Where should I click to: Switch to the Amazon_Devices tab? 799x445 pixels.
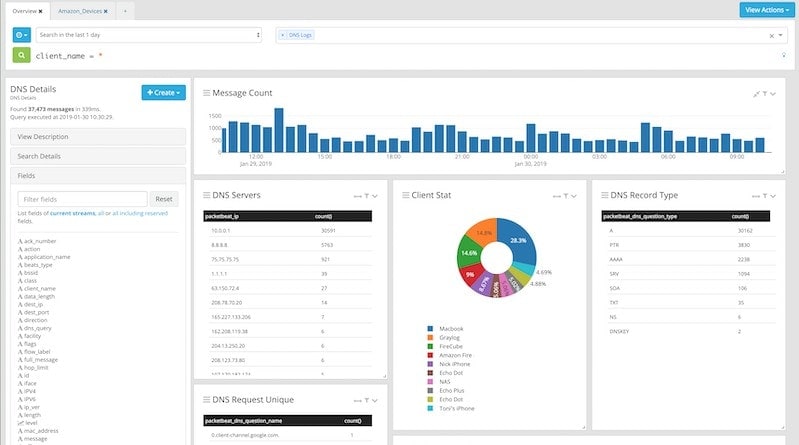pos(79,11)
